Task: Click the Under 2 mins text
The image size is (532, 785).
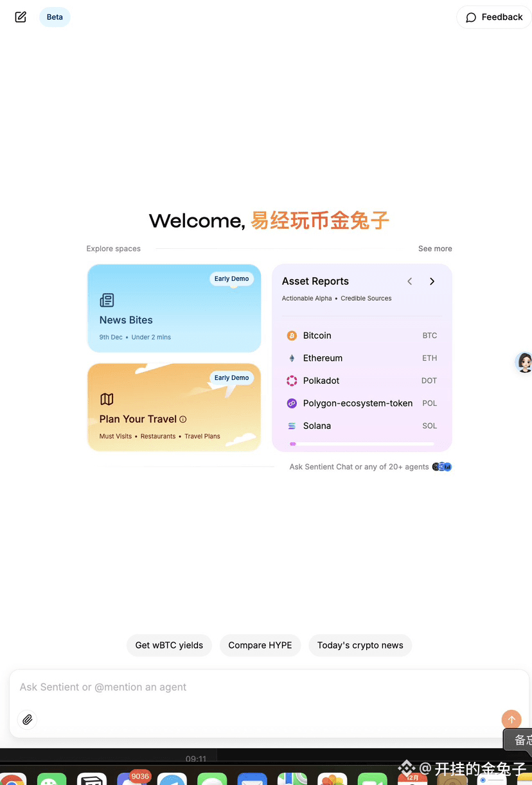Action: 151,337
